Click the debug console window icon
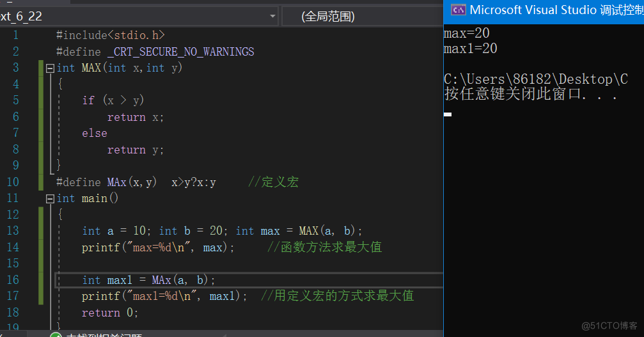The image size is (644, 337). 458,10
